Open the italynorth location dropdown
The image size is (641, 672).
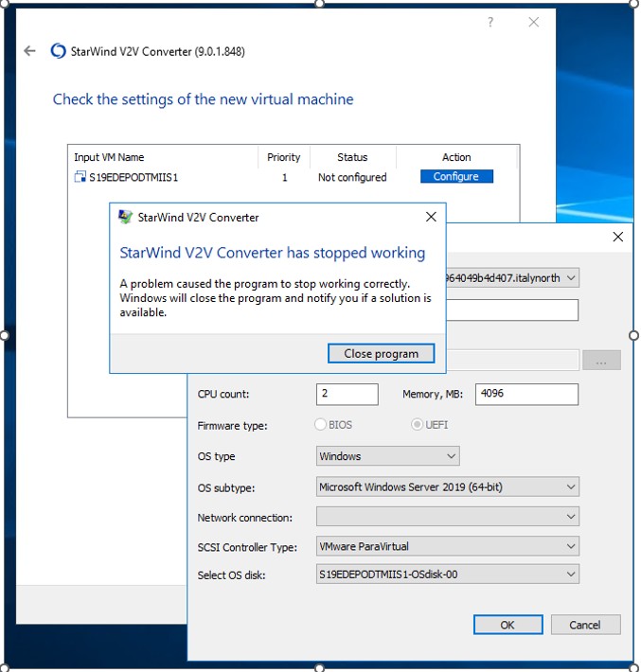pos(513,277)
